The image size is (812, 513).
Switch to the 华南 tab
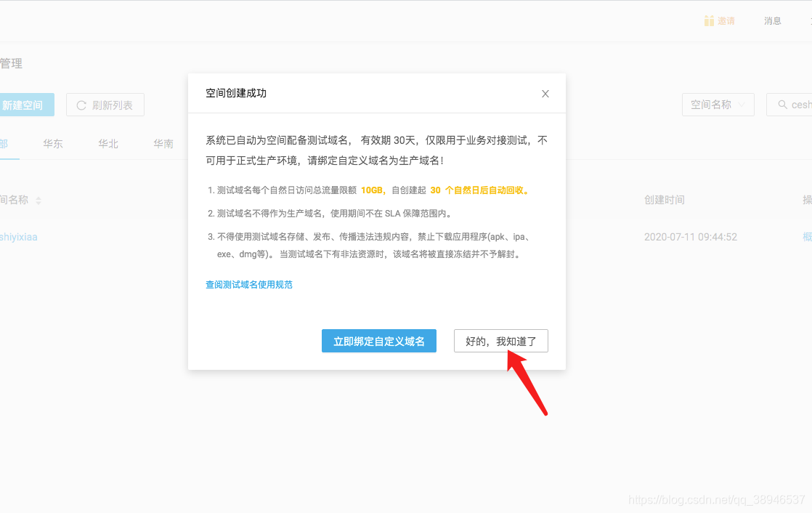pyautogui.click(x=163, y=144)
